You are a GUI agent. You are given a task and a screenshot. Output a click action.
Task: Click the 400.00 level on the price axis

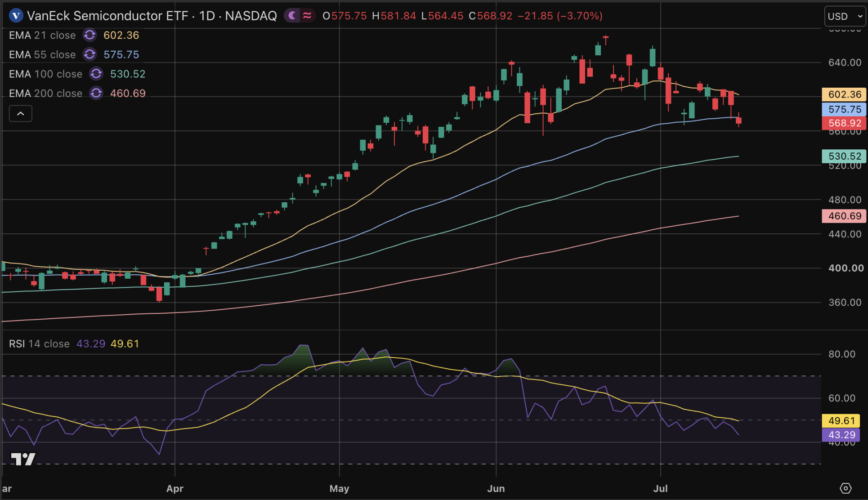point(846,268)
